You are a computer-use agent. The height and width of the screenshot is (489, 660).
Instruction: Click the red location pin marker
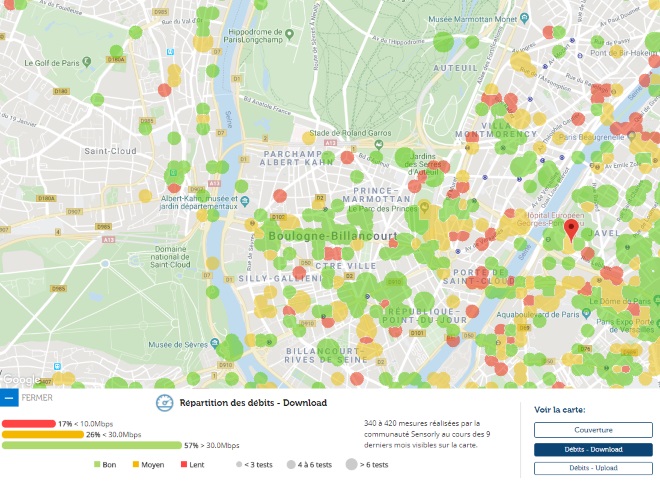[x=571, y=231]
